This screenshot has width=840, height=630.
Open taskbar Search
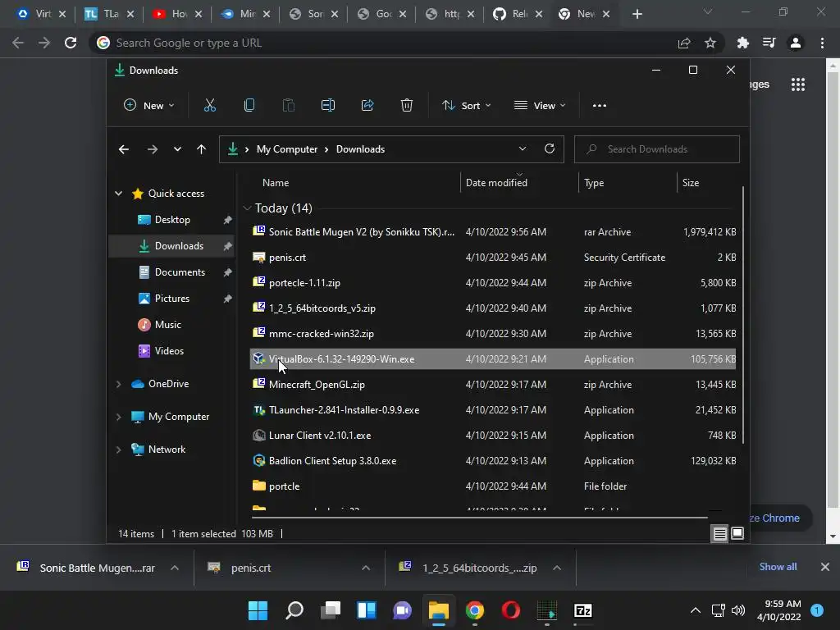pyautogui.click(x=294, y=610)
